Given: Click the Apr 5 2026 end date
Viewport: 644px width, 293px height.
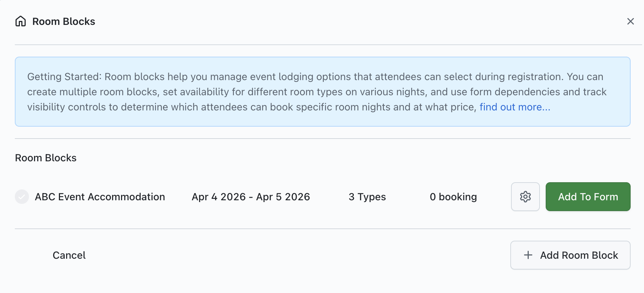Looking at the screenshot, I should point(283,197).
